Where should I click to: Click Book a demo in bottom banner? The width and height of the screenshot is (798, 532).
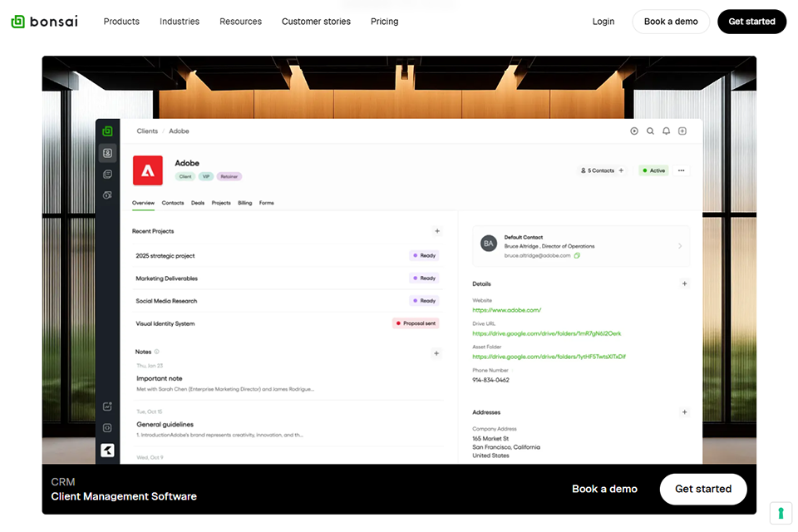tap(604, 489)
